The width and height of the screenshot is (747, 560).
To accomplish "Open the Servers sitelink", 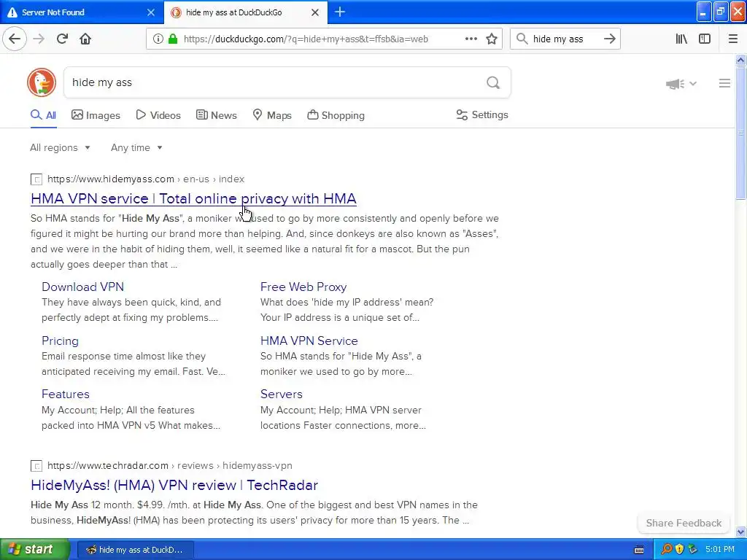I will [281, 394].
